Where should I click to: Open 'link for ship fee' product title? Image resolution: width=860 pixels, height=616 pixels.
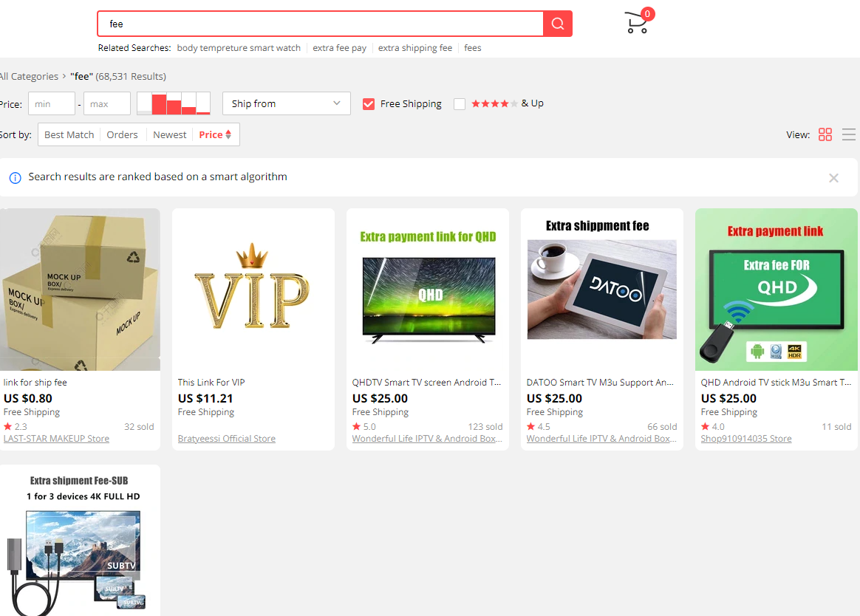point(35,383)
